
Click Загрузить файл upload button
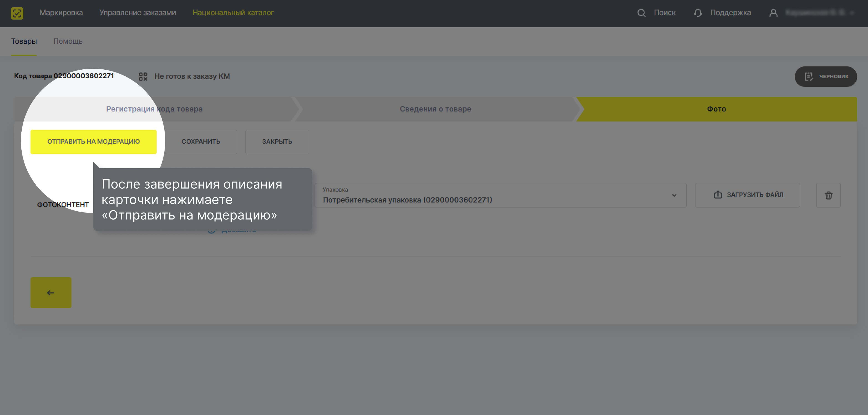tap(747, 195)
